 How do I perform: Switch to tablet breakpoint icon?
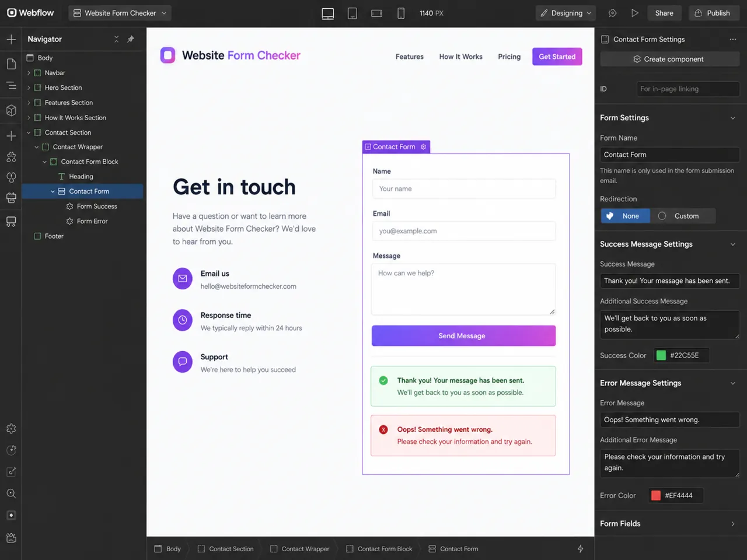coord(352,13)
